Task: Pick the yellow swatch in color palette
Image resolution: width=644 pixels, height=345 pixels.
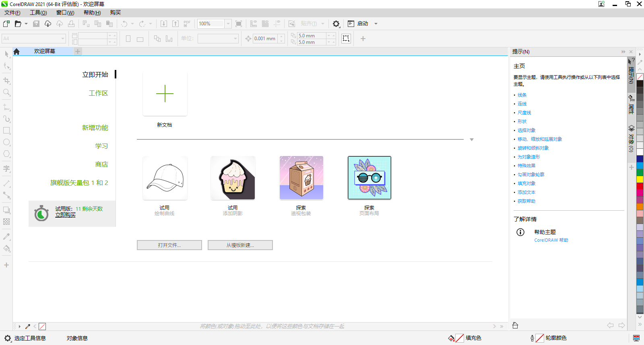Action: coord(640,179)
